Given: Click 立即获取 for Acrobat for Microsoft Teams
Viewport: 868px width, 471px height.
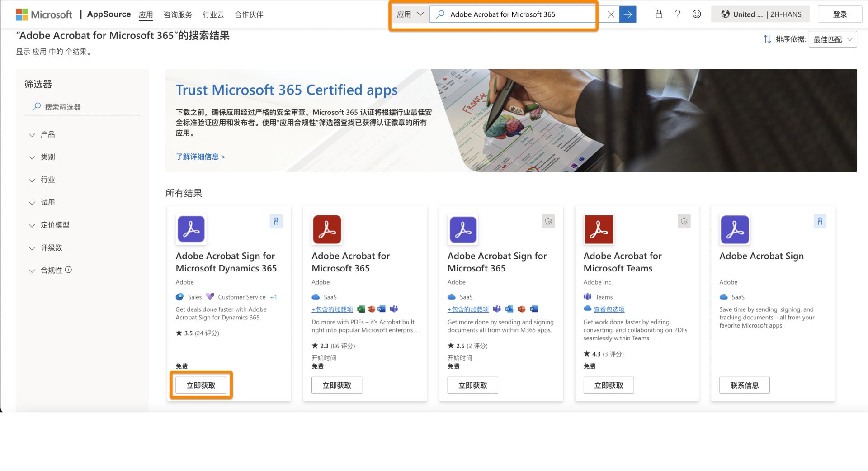Looking at the screenshot, I should click(609, 385).
